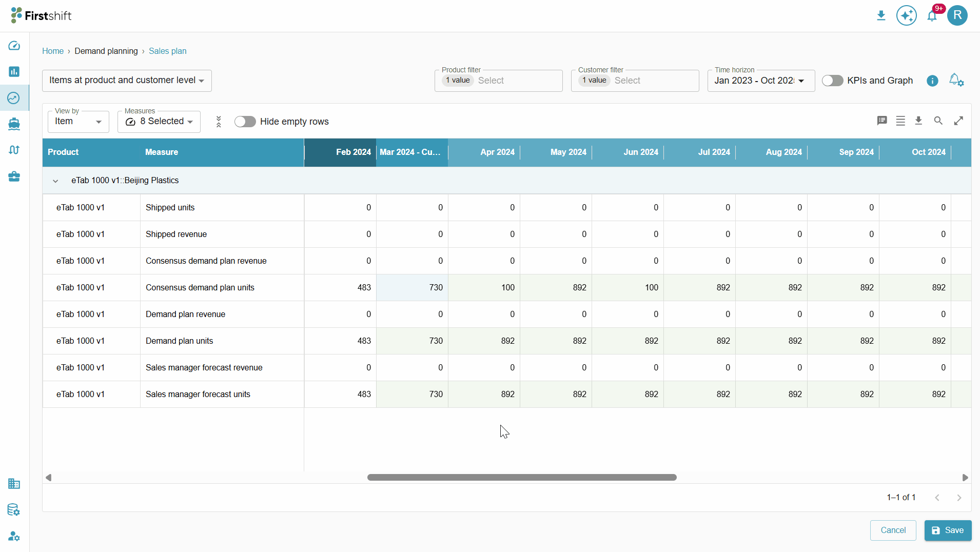
Task: Click Sales plan breadcrumb link
Action: [167, 51]
